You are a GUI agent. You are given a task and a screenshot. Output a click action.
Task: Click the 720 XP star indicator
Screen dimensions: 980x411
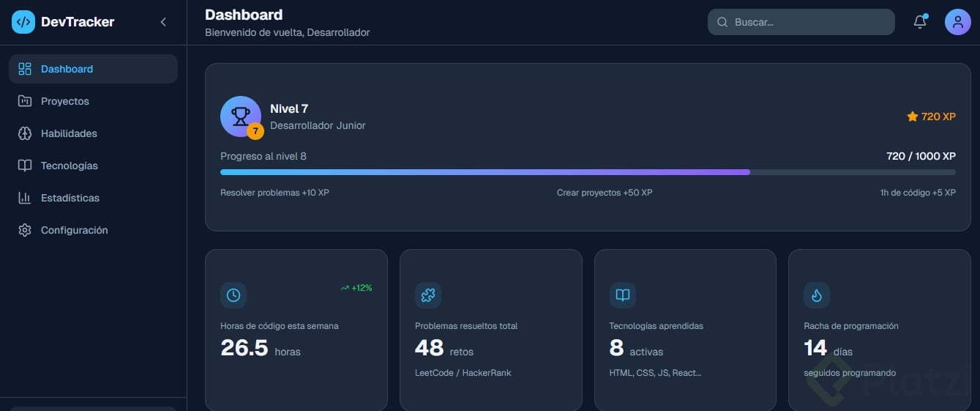tap(931, 116)
